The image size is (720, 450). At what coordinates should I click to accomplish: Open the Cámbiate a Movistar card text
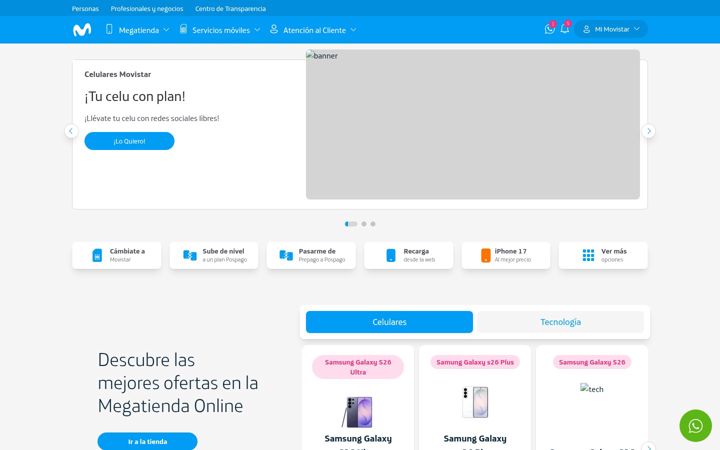coord(127,255)
